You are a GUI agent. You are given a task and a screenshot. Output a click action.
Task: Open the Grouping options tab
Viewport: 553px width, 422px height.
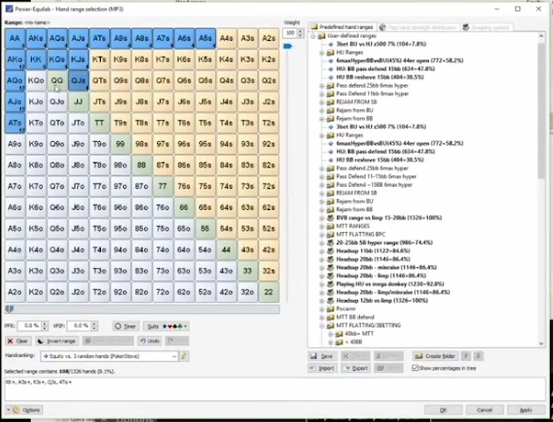[x=487, y=27]
